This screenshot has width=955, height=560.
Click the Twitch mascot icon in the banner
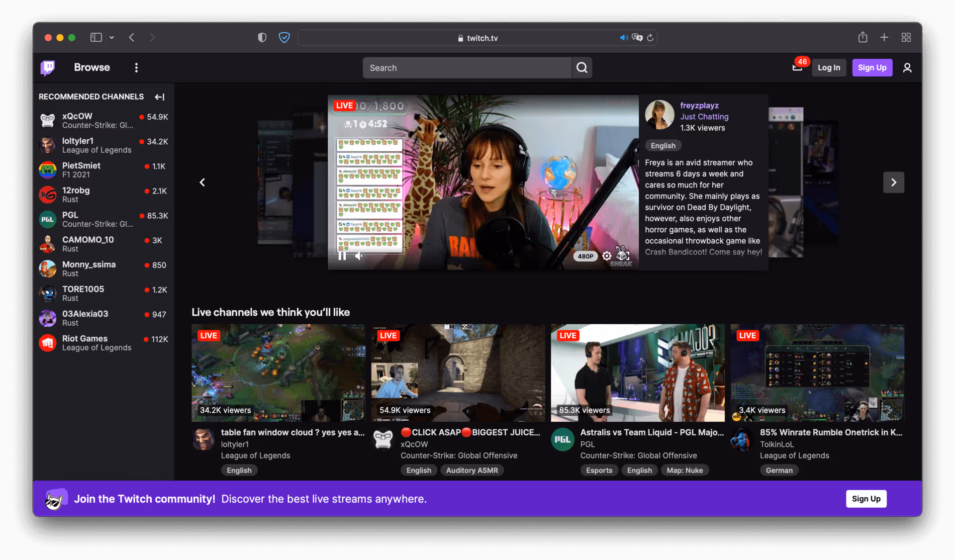[56, 499]
